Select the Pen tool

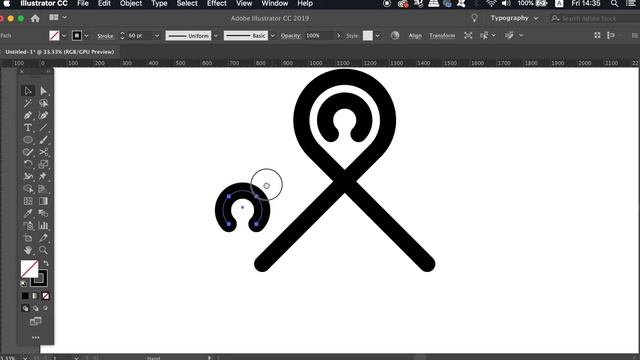pos(28,116)
